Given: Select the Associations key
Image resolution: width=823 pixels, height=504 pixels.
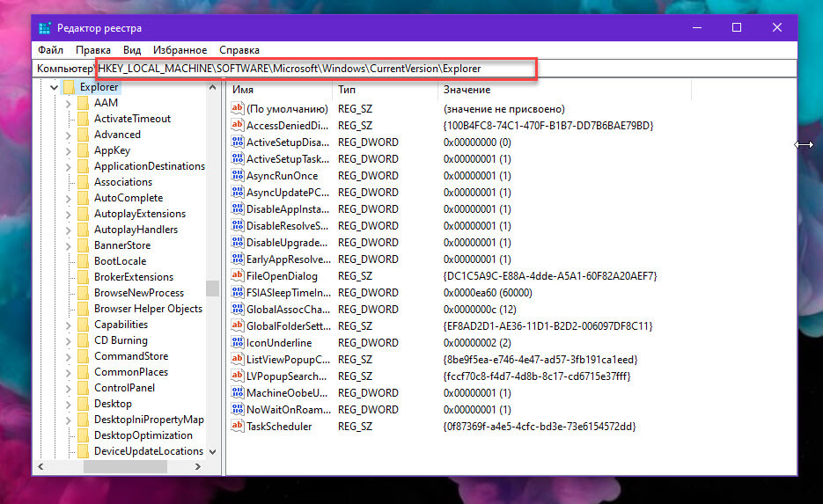Looking at the screenshot, I should (123, 182).
